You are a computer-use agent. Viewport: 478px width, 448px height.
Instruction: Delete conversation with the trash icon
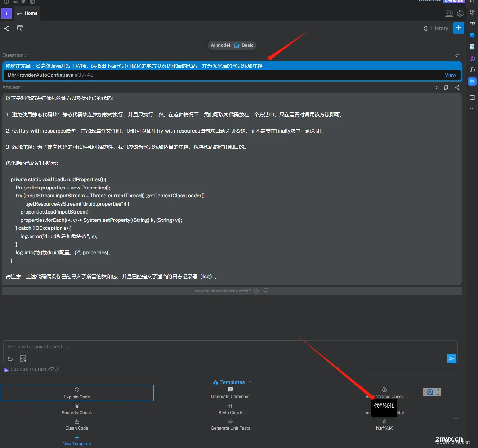[x=20, y=28]
